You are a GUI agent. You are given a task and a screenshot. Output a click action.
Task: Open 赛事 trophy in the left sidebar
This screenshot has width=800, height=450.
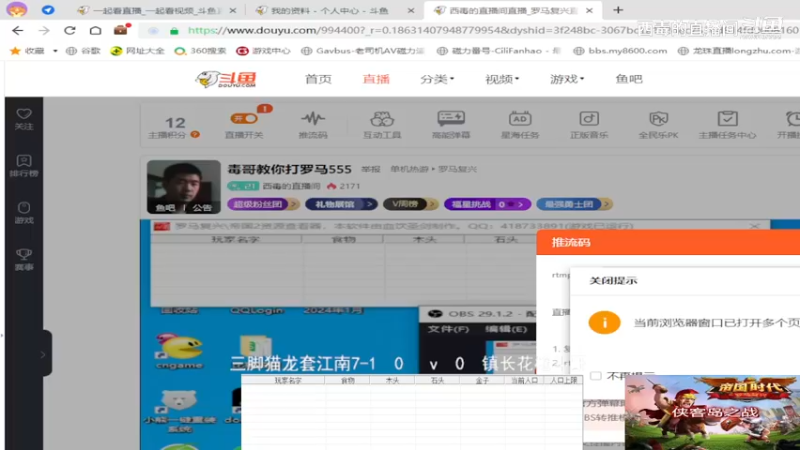(24, 260)
